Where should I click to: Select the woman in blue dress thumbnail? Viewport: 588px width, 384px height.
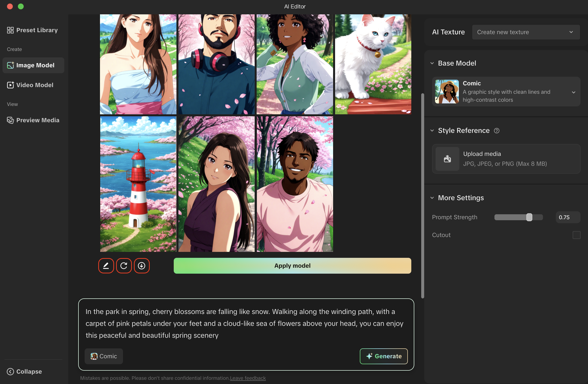138,64
